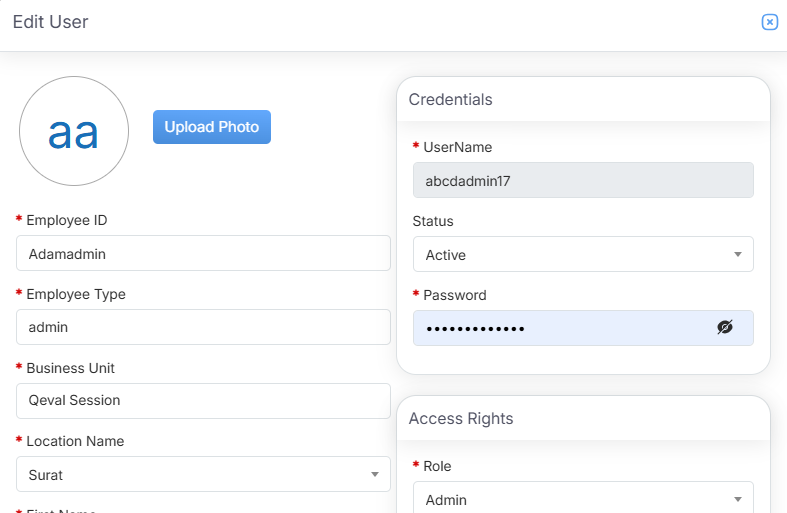Select the 'aa' profile avatar circle
787x513 pixels.
pos(74,131)
